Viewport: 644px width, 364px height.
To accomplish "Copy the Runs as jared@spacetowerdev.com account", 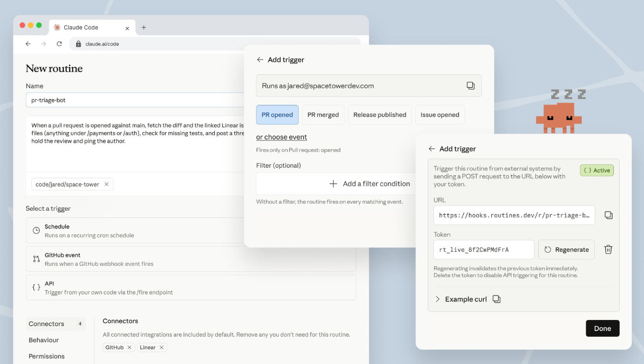I will pyautogui.click(x=471, y=86).
